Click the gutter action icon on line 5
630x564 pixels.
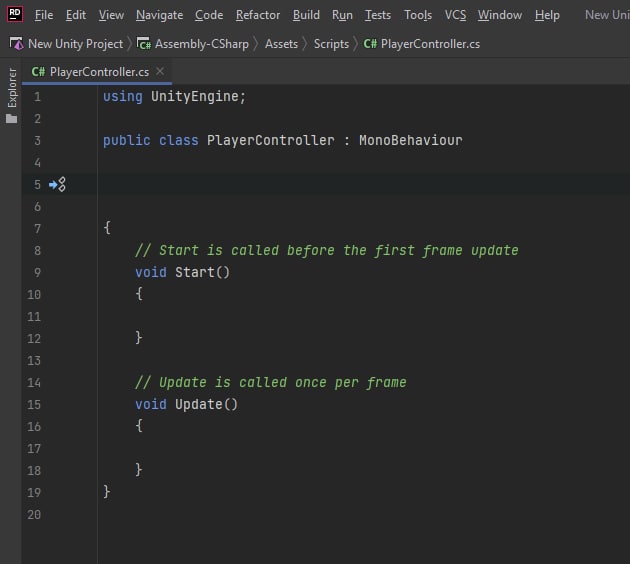pyautogui.click(x=57, y=184)
